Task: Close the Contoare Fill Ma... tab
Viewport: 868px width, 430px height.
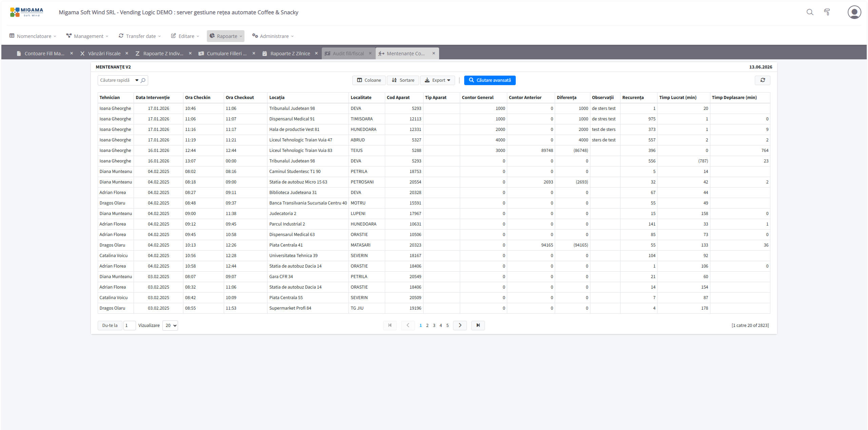Action: click(x=72, y=53)
